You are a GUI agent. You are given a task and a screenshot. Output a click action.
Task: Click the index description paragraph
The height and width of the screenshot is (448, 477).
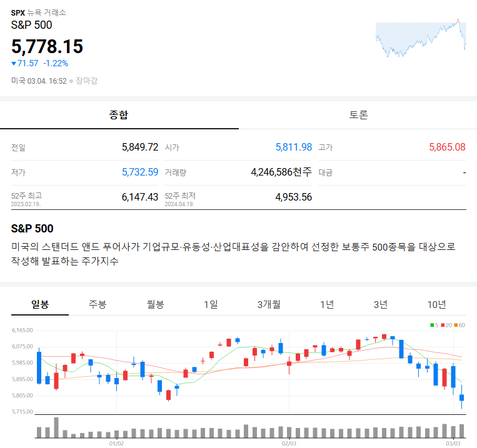coord(233,254)
